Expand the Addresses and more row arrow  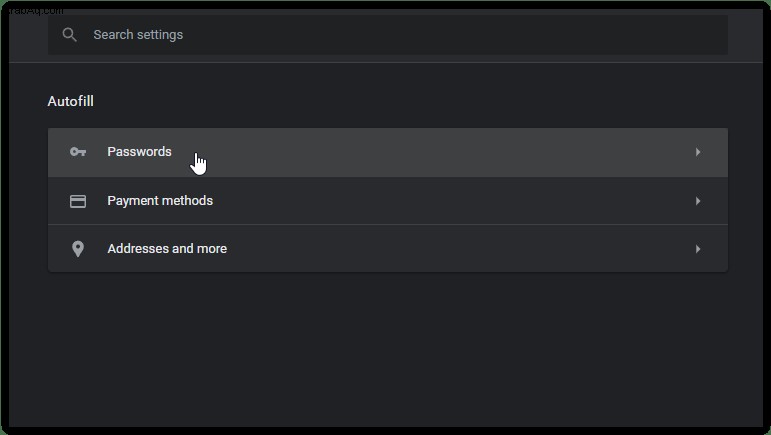coord(698,249)
